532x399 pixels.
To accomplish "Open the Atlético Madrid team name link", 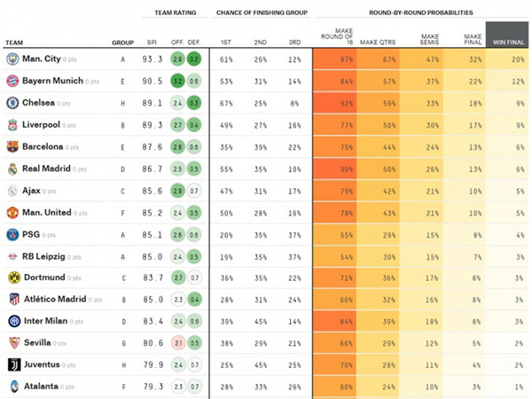I will [53, 300].
